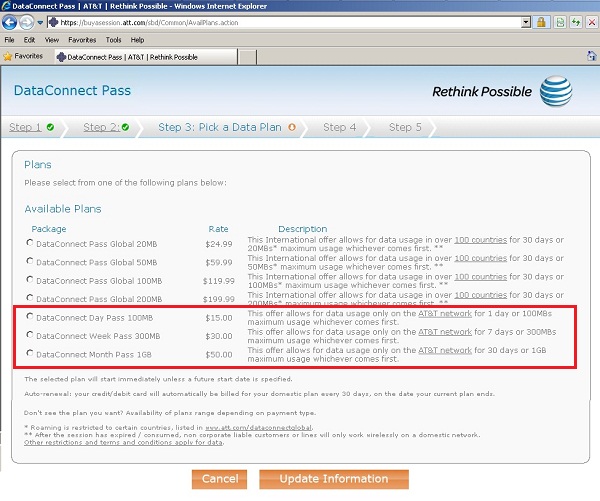Screen dimensions: 600x501
Task: Click the browser Back arrow button
Action: (x=9, y=22)
